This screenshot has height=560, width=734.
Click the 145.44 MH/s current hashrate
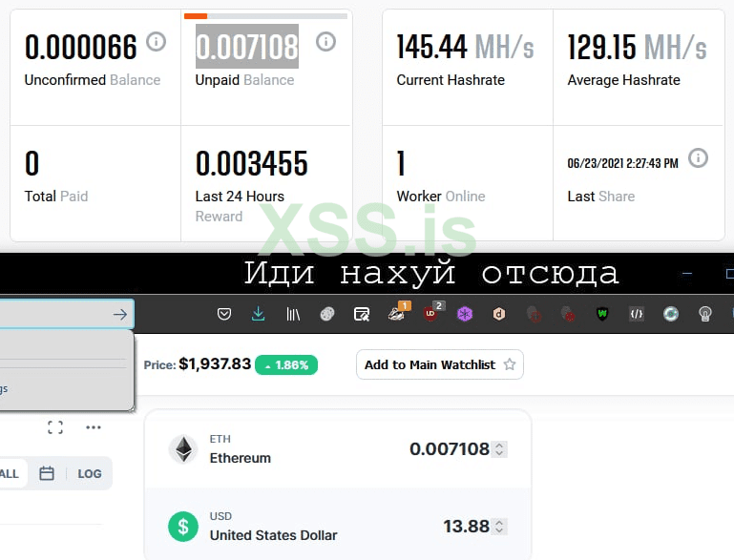[465, 47]
